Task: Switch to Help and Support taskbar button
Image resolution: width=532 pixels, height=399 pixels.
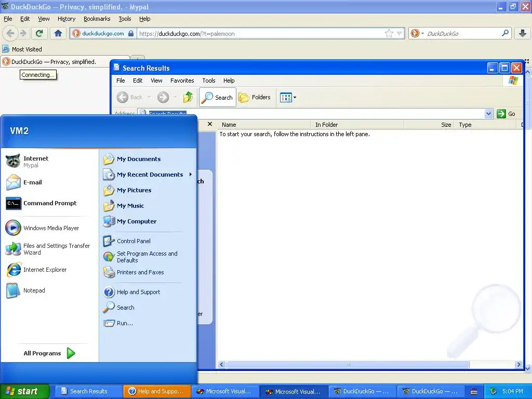Action: [157, 391]
